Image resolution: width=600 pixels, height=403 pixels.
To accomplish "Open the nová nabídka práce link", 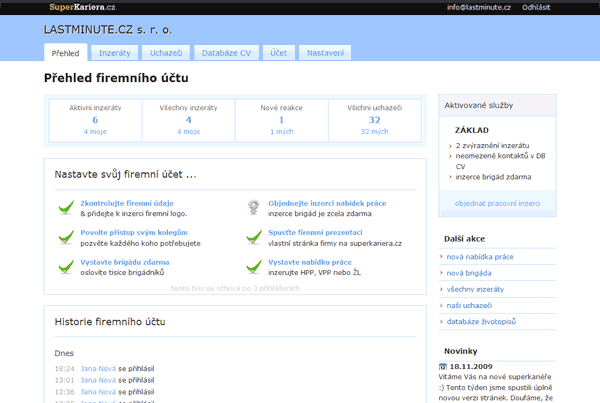I will [480, 257].
